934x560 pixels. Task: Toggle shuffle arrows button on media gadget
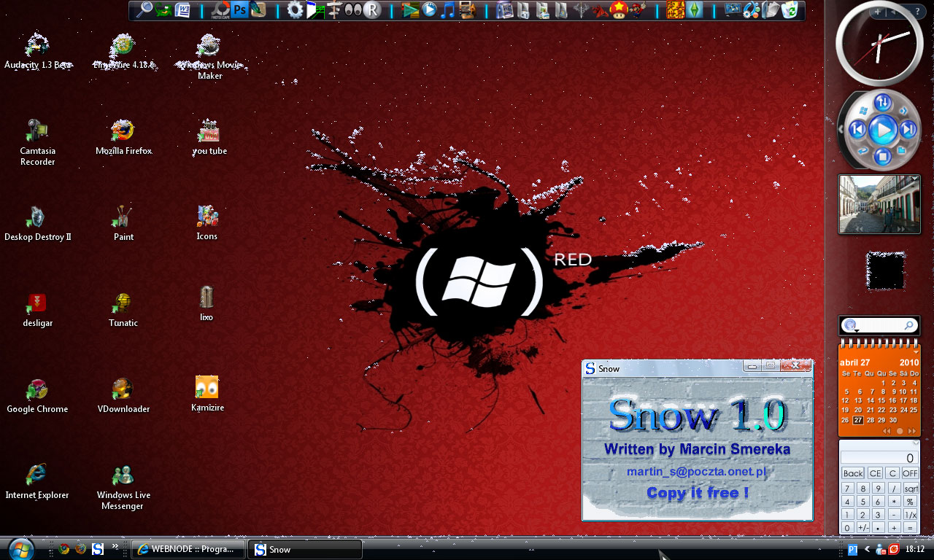[x=883, y=103]
